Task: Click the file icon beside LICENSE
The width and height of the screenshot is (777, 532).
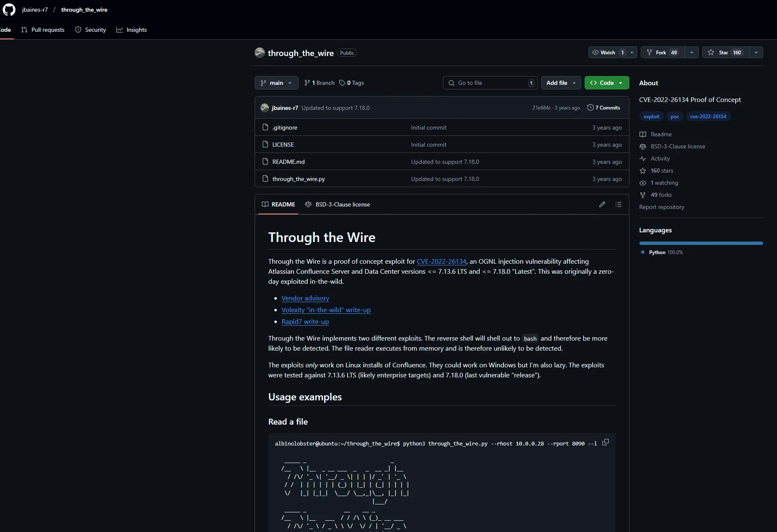Action: (x=265, y=144)
